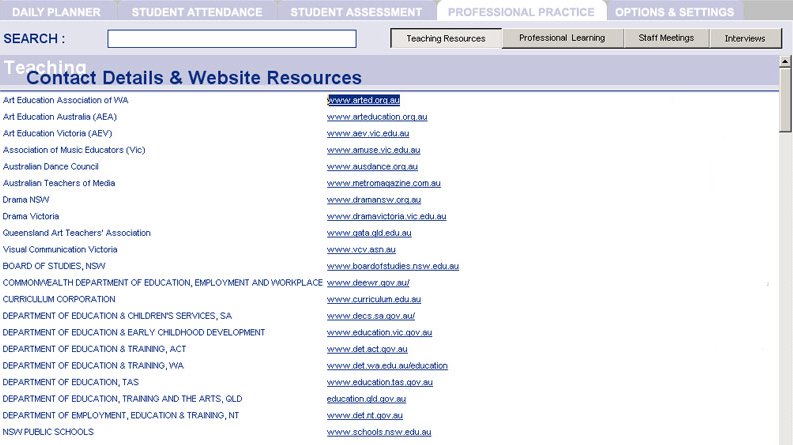Follow www.dramansw.org.au link
This screenshot has height=445, width=793.
374,200
